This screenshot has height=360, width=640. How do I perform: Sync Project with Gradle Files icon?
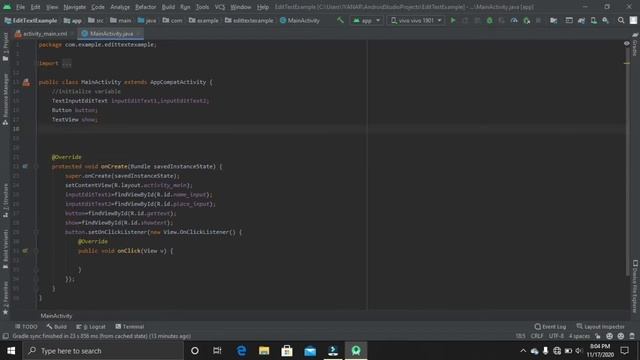tap(581, 20)
